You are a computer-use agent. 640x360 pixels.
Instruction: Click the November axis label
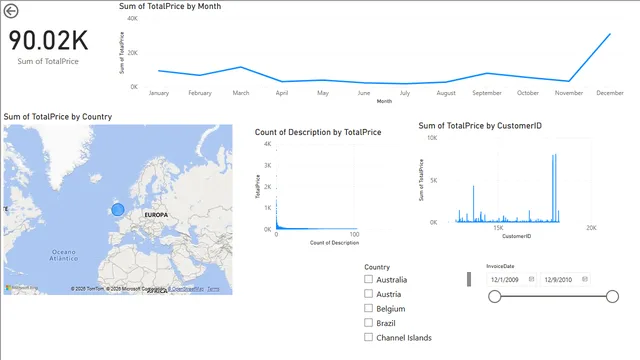[x=569, y=93]
